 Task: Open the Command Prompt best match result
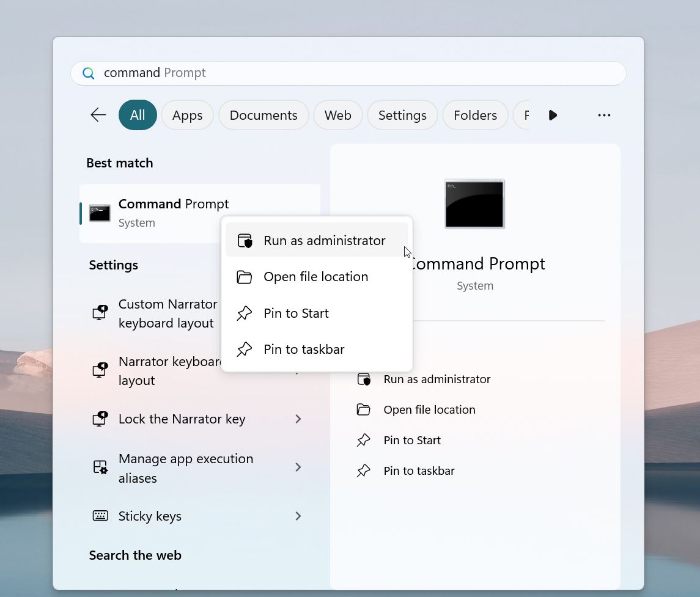pos(200,213)
